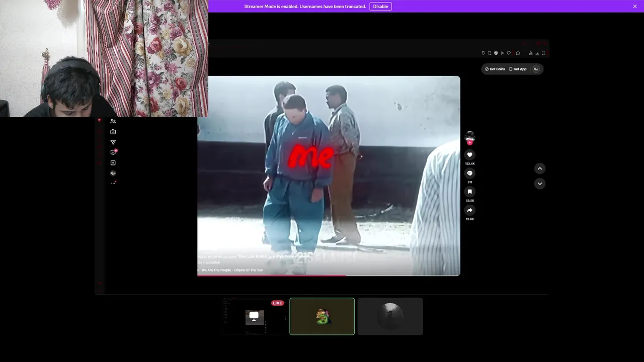This screenshot has width=644, height=362.
Task: Select the dark round avatar participant tile
Action: click(390, 316)
